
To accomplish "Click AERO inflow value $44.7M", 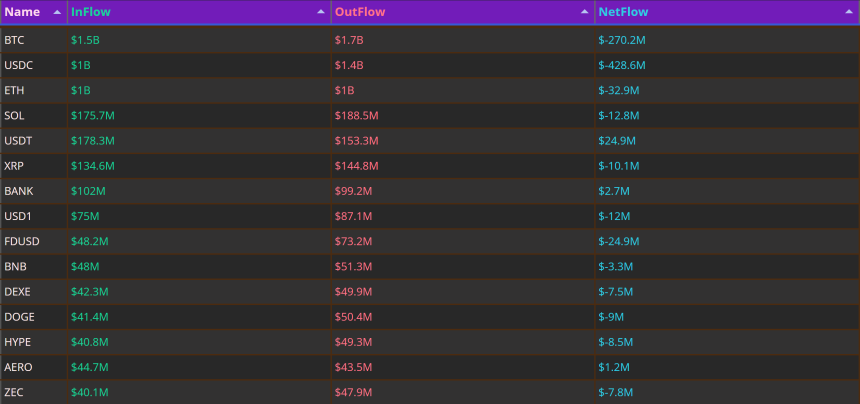I will (x=89, y=367).
